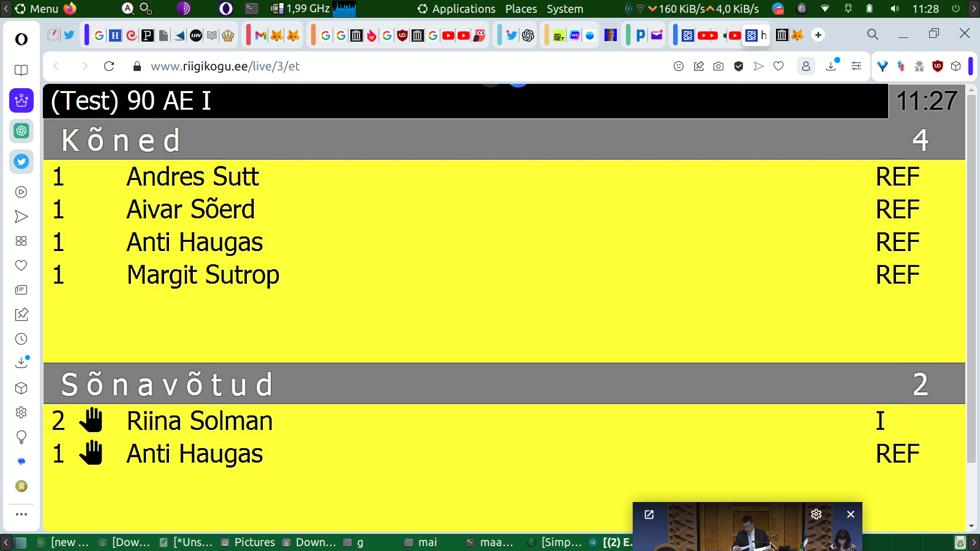
Task: Open the profile account icon
Action: (x=806, y=66)
